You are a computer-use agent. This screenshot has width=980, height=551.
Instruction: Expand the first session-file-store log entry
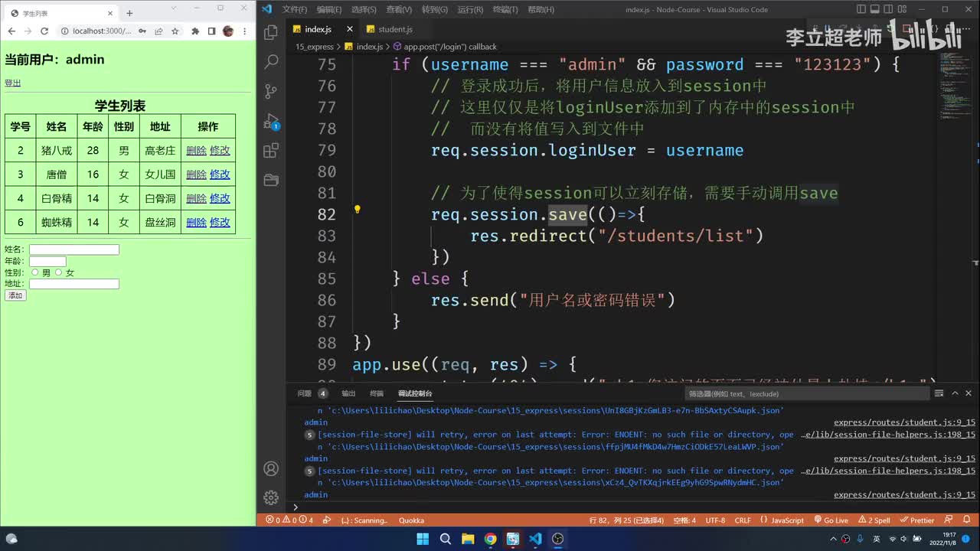[310, 435]
